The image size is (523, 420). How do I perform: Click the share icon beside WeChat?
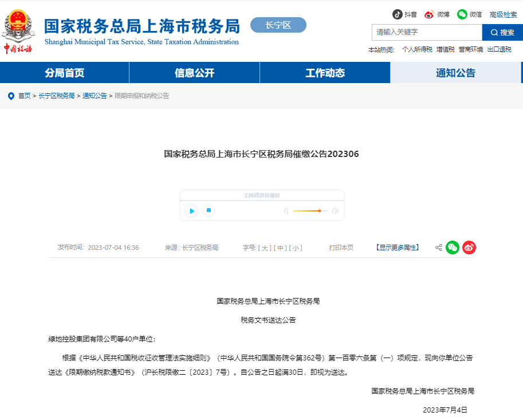click(x=439, y=248)
